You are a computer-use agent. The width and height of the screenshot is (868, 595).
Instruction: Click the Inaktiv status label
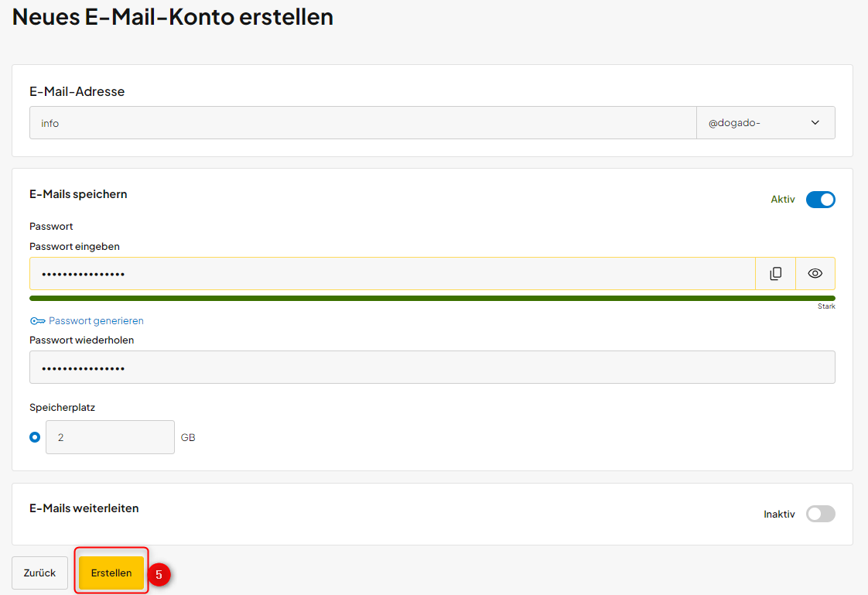(780, 515)
